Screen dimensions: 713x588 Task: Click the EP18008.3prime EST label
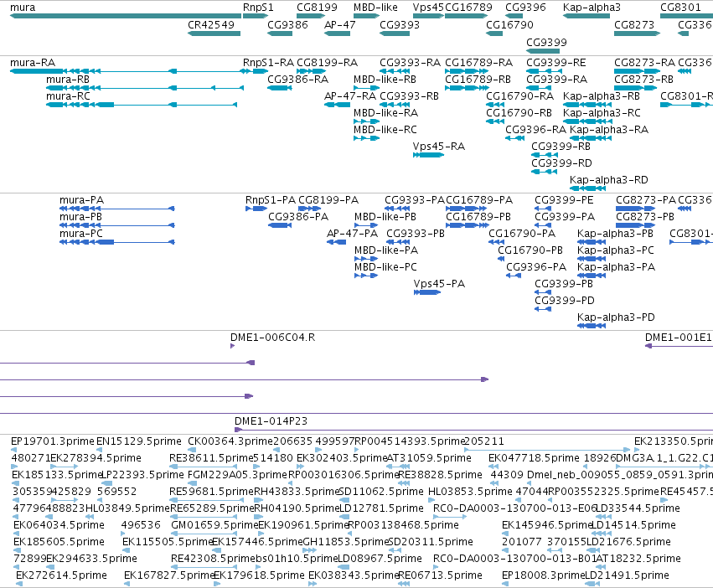click(x=544, y=575)
